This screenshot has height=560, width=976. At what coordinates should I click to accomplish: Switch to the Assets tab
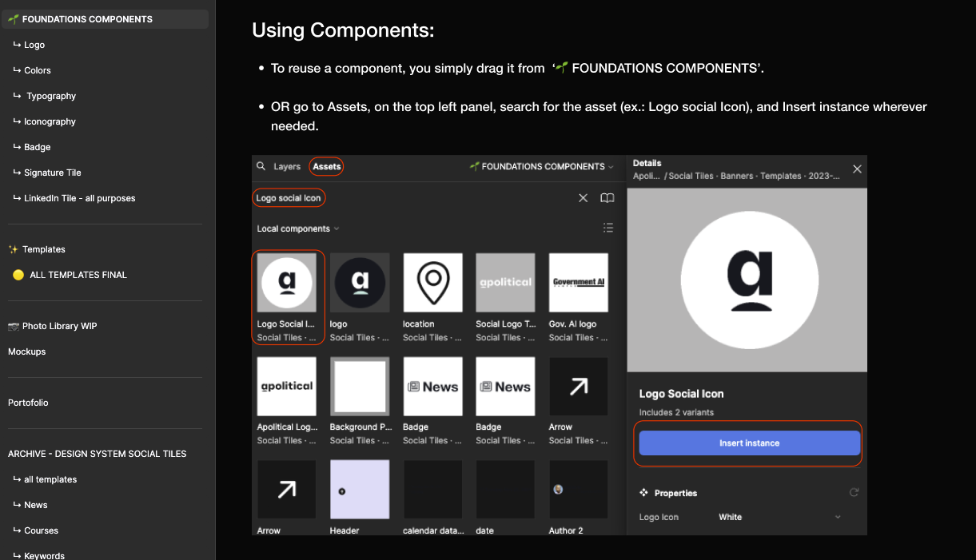327,167
